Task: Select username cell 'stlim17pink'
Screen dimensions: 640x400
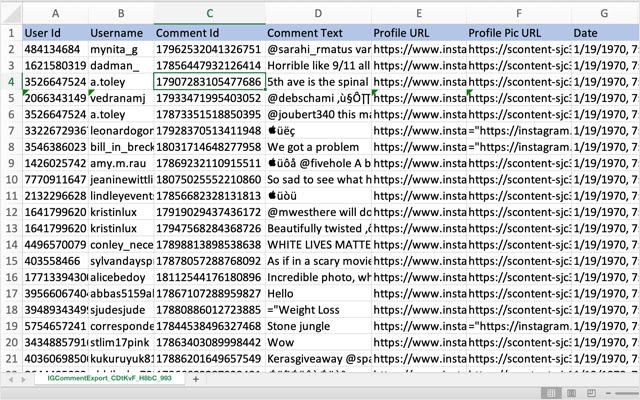Action: 121,342
